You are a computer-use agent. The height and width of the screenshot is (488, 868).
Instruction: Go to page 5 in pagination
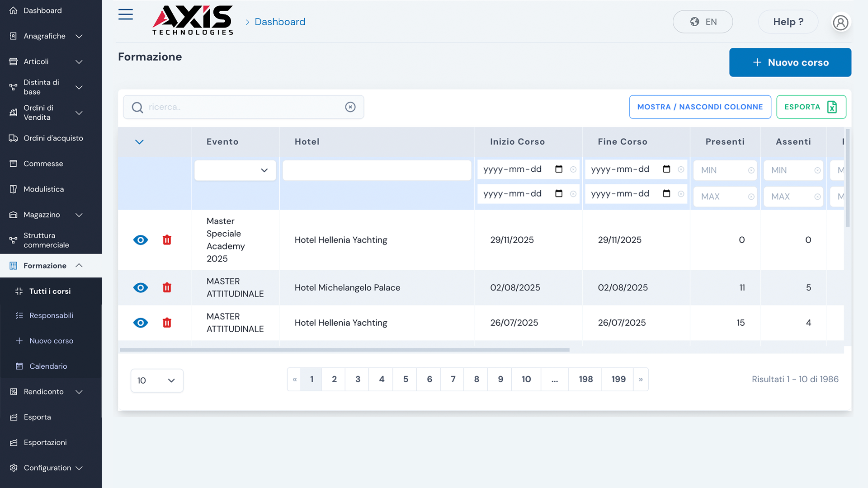[x=406, y=380]
